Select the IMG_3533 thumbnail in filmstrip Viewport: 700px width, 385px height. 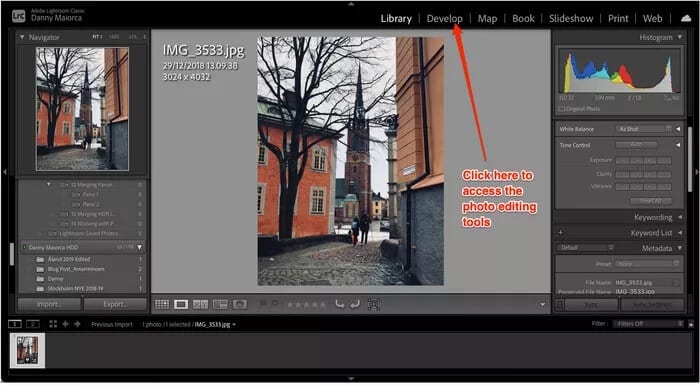coord(28,350)
